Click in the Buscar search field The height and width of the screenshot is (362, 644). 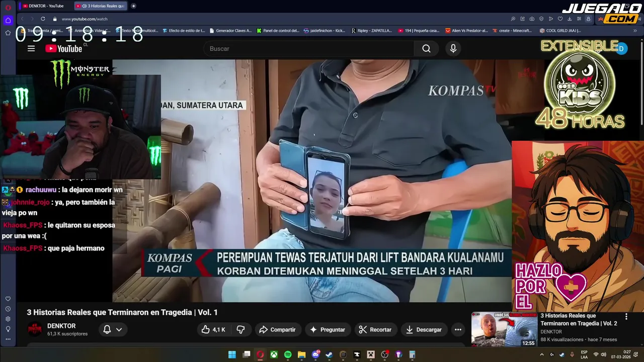(x=309, y=49)
